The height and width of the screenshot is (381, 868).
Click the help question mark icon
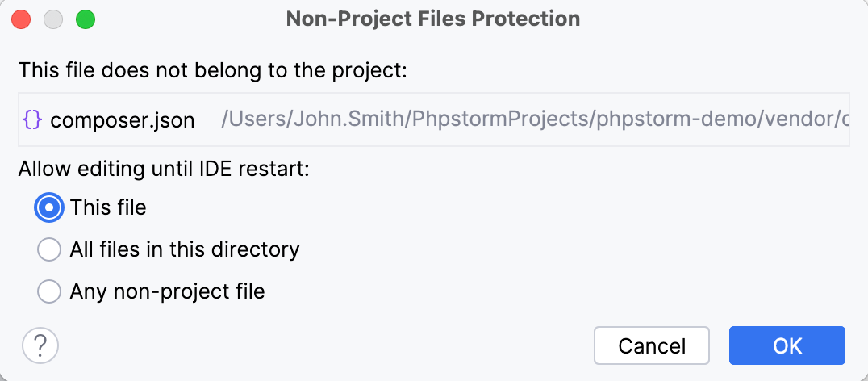tap(40, 346)
